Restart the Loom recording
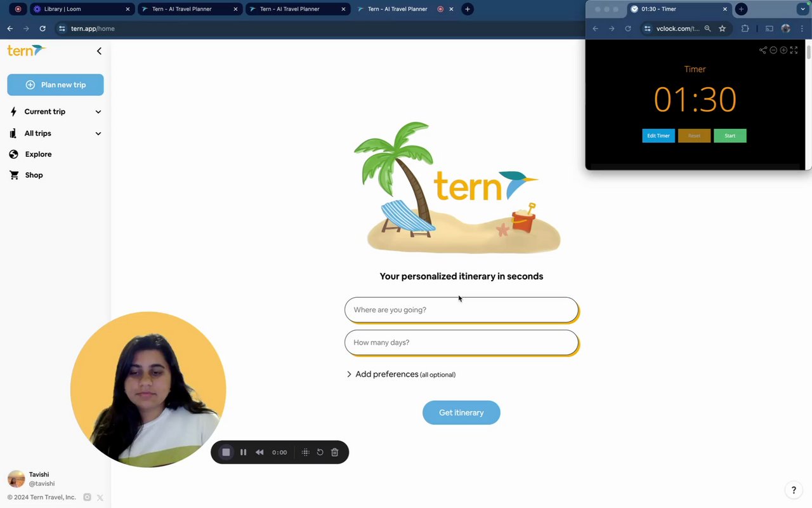The height and width of the screenshot is (508, 812). 320,452
